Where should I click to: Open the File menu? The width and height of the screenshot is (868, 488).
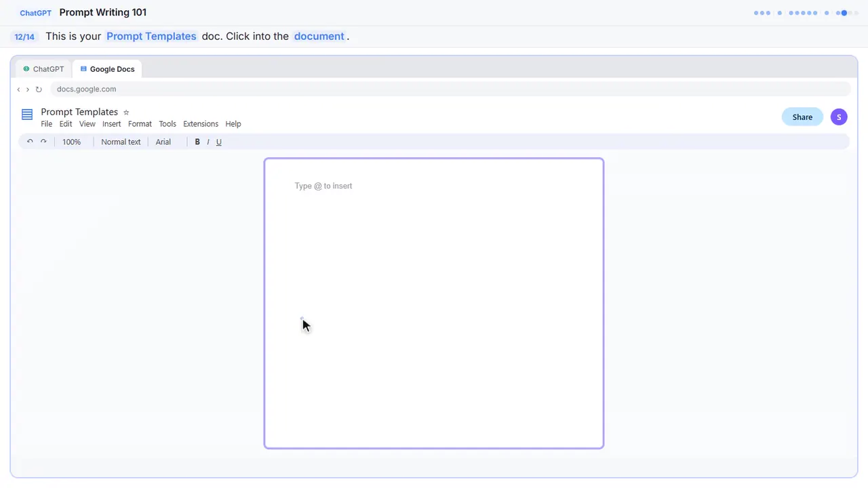46,124
